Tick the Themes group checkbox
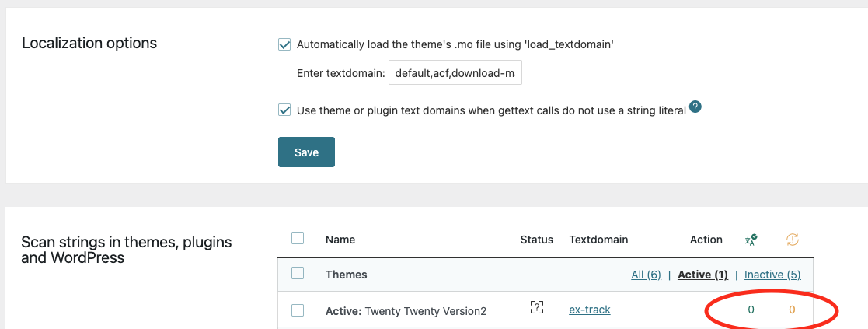The height and width of the screenshot is (329, 868). (298, 274)
